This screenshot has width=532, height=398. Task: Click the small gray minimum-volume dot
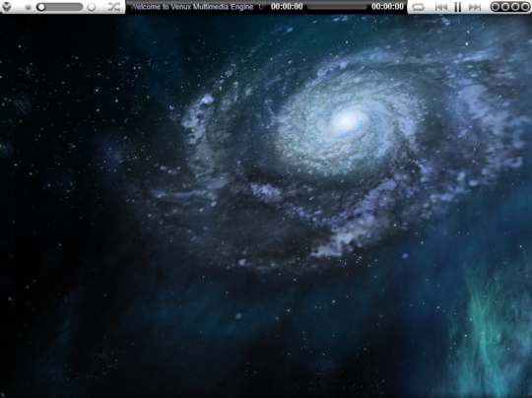(x=29, y=7)
